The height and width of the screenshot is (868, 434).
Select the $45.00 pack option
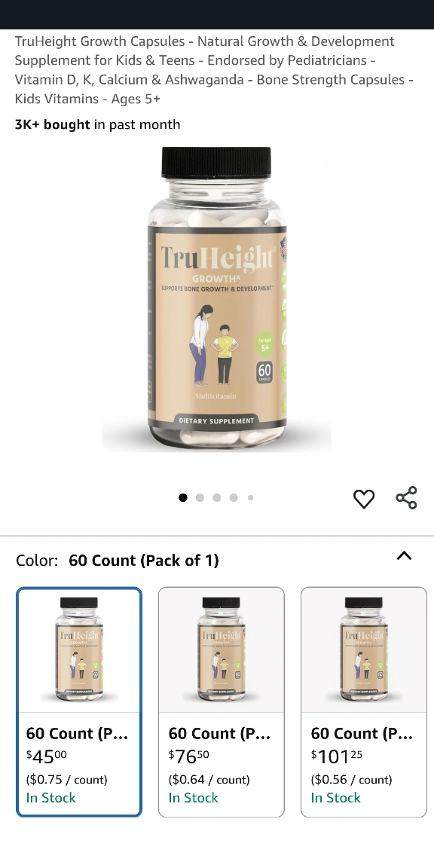click(x=79, y=702)
